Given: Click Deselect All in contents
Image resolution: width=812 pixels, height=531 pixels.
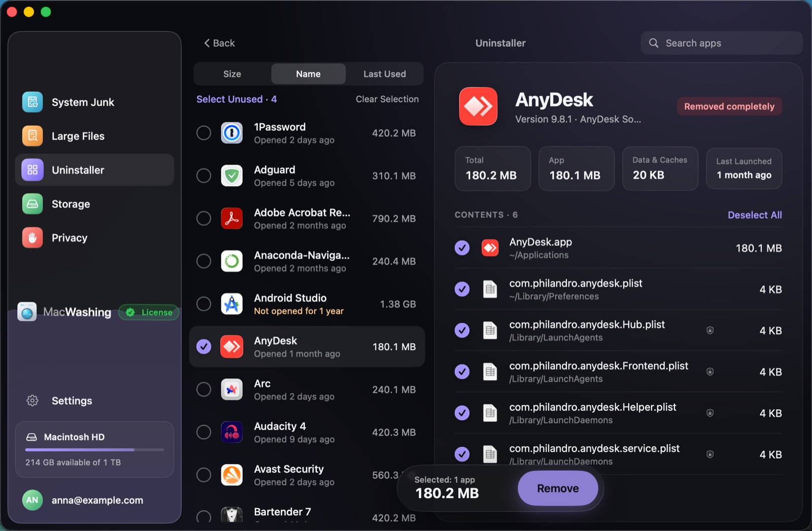Looking at the screenshot, I should 755,215.
